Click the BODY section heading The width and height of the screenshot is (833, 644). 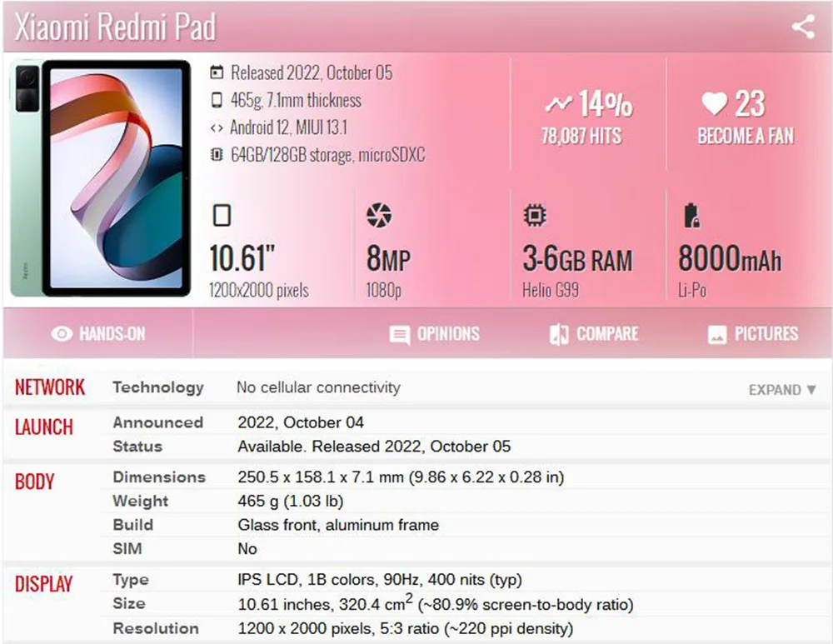(34, 482)
